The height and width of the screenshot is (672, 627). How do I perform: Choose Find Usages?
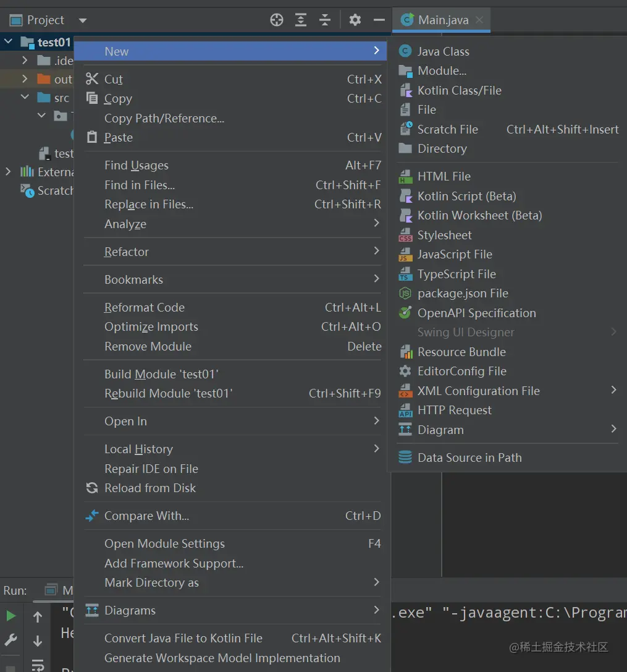click(232, 166)
